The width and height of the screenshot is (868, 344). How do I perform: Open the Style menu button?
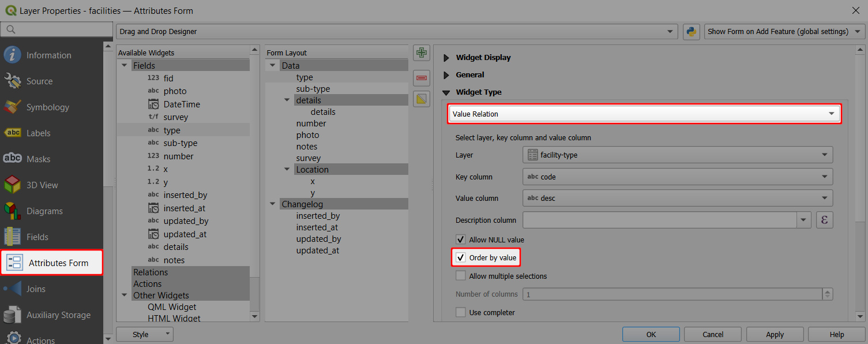tap(144, 334)
